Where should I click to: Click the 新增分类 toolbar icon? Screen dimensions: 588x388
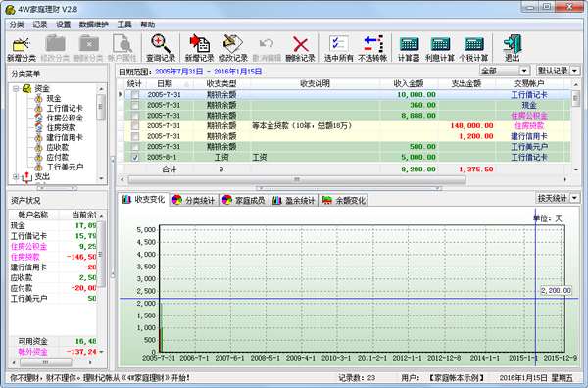pyautogui.click(x=22, y=48)
